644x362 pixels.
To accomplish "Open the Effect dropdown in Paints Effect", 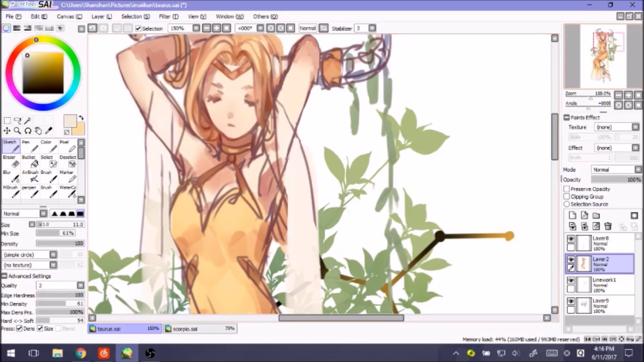I will [x=616, y=148].
